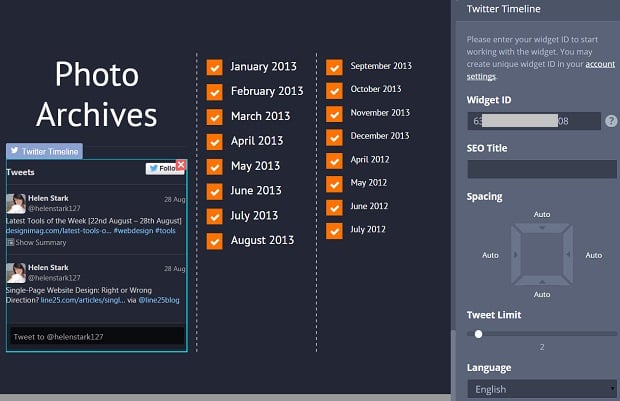Click the SEO Title input field
This screenshot has height=401, width=620.
click(541, 169)
